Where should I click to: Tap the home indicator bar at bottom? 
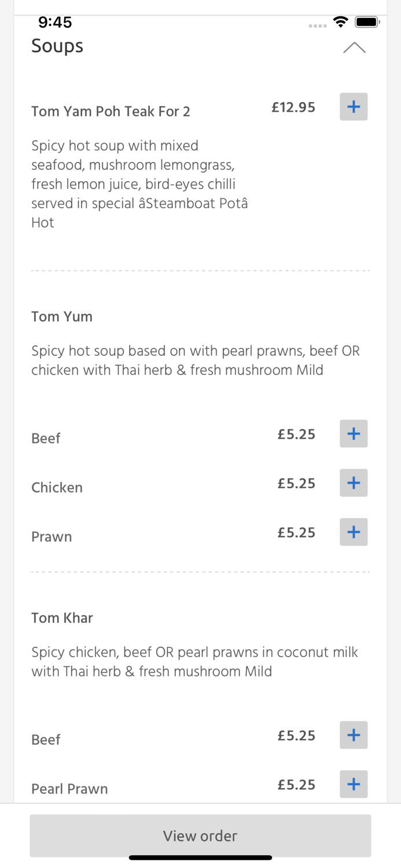[x=200, y=857]
